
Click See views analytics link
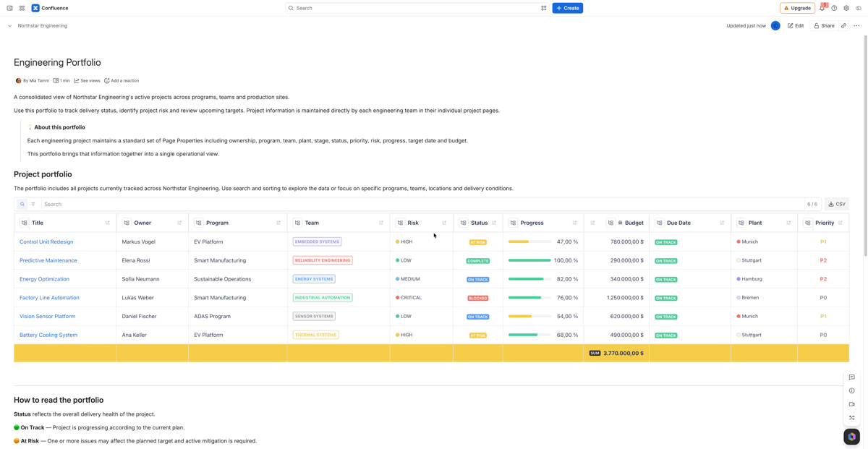pos(87,81)
